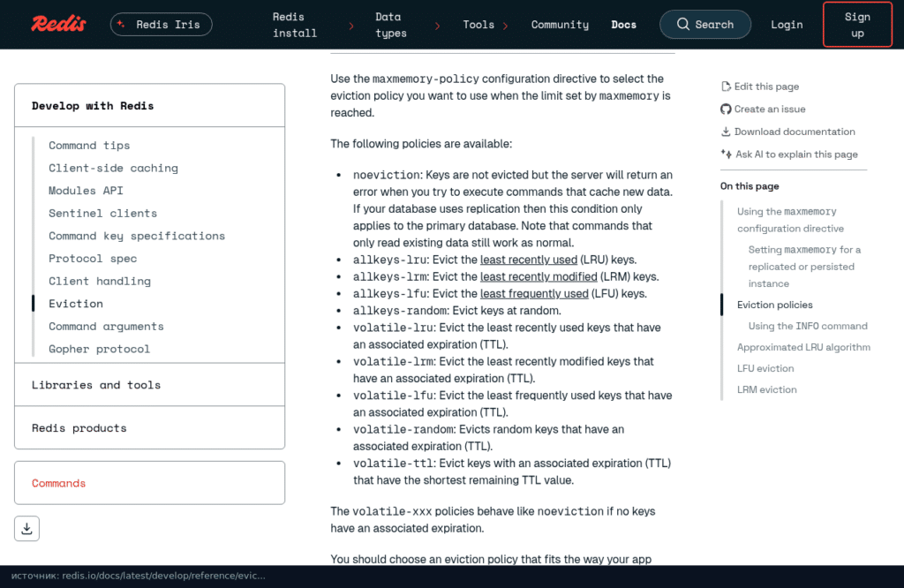Expand the Redis install menu chevron
The image size is (904, 588).
[x=351, y=26]
